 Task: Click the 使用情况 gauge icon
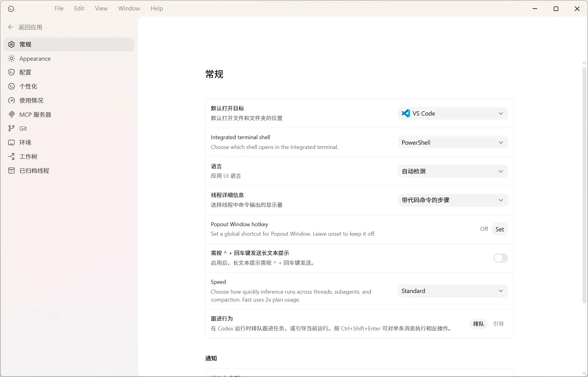[11, 101]
